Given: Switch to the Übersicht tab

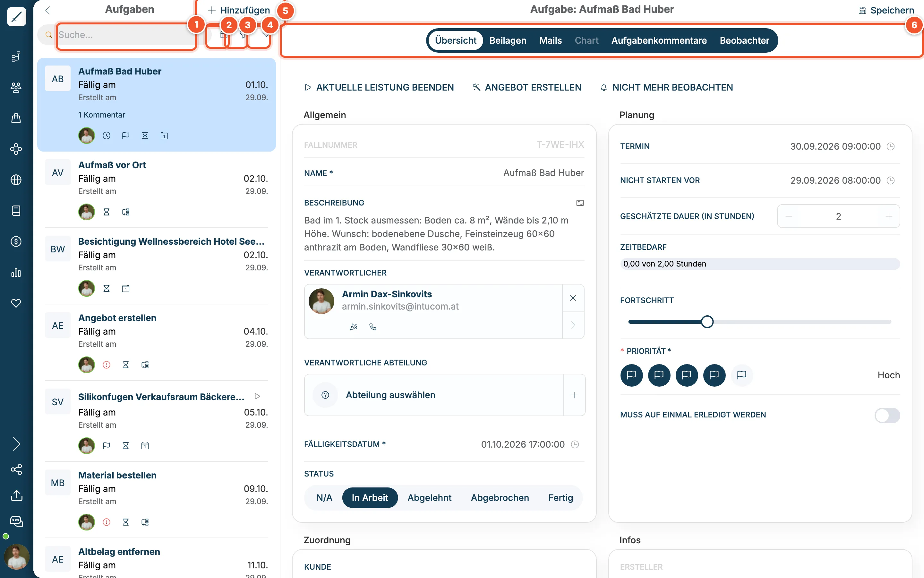Looking at the screenshot, I should tap(456, 40).
